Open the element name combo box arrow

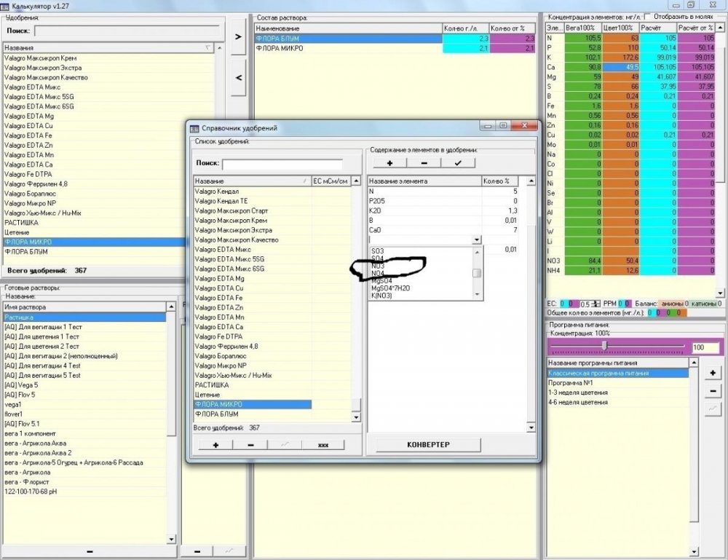(x=476, y=240)
